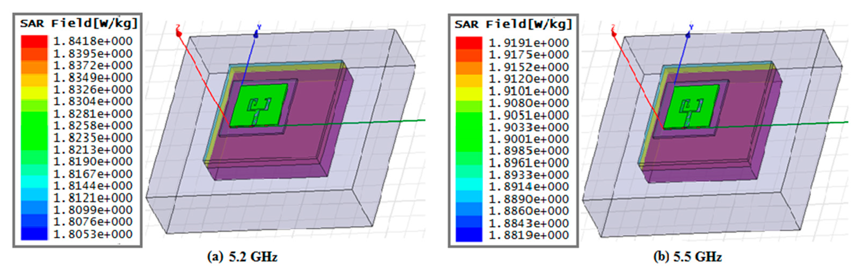Select value 1.8985e+000 in right legend
The width and height of the screenshot is (868, 273).
529,151
